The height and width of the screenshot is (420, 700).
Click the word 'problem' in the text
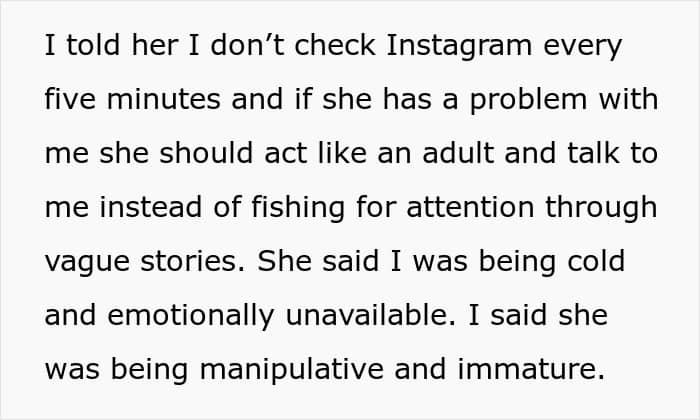[x=528, y=101]
